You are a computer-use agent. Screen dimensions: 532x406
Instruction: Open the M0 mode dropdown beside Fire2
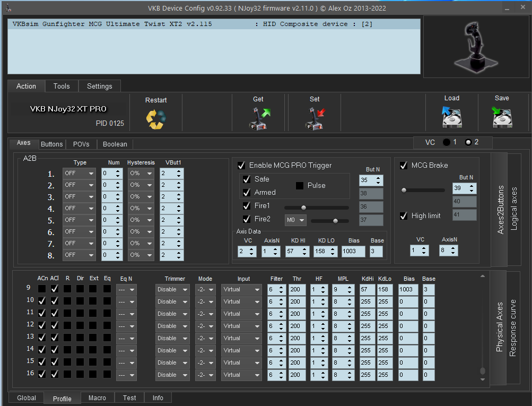[x=295, y=220]
